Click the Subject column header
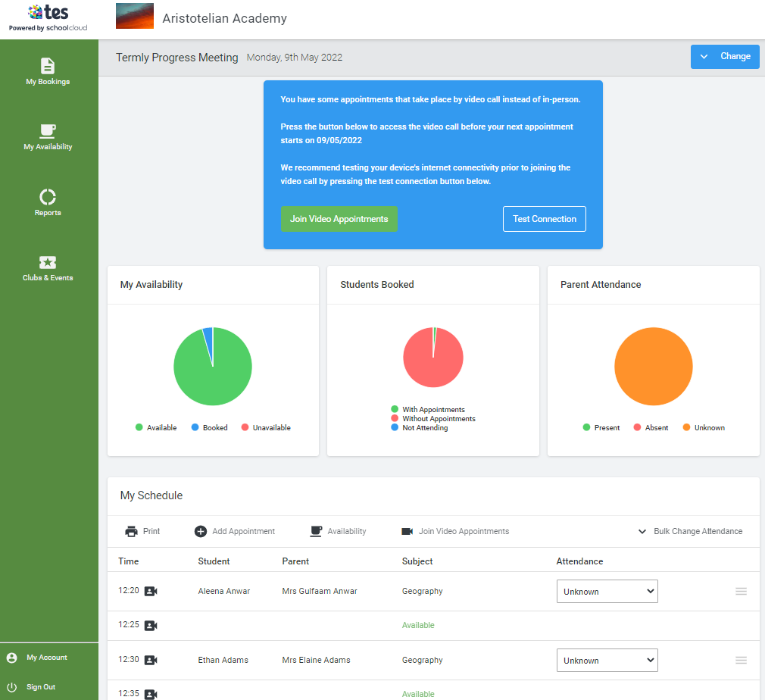This screenshot has height=700, width=765. [x=417, y=561]
